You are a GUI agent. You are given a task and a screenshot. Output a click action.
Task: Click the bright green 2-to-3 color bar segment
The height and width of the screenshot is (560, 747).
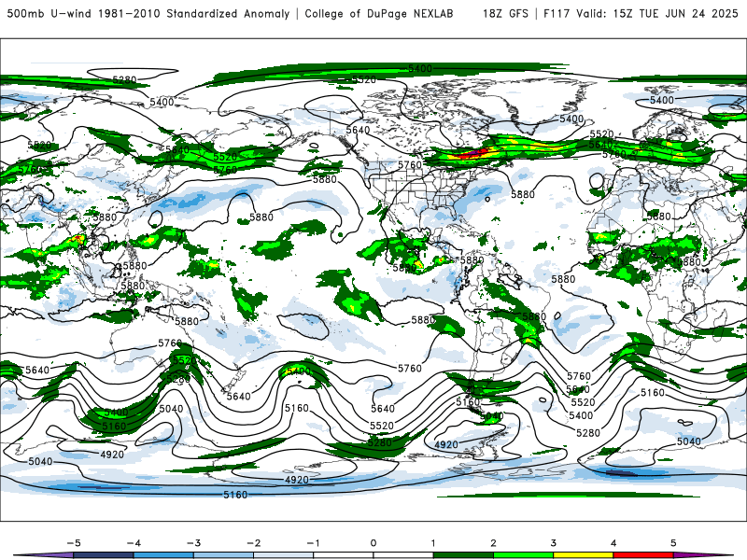point(523,555)
